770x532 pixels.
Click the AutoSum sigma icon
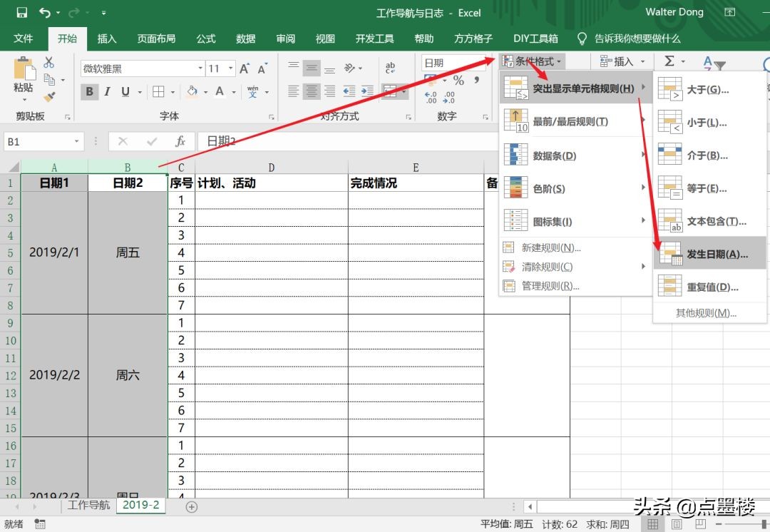point(670,61)
